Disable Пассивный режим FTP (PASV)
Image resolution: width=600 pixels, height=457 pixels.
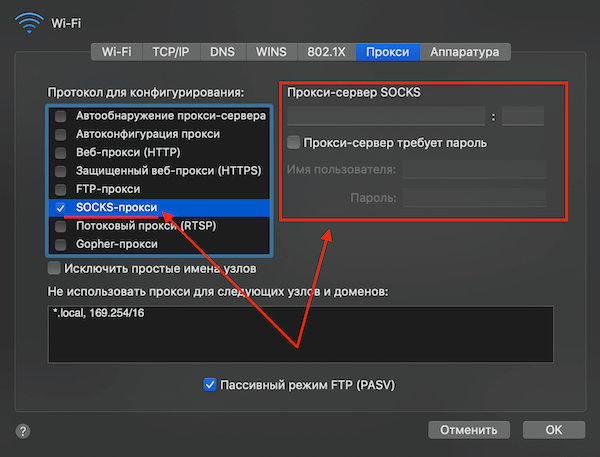(x=210, y=384)
